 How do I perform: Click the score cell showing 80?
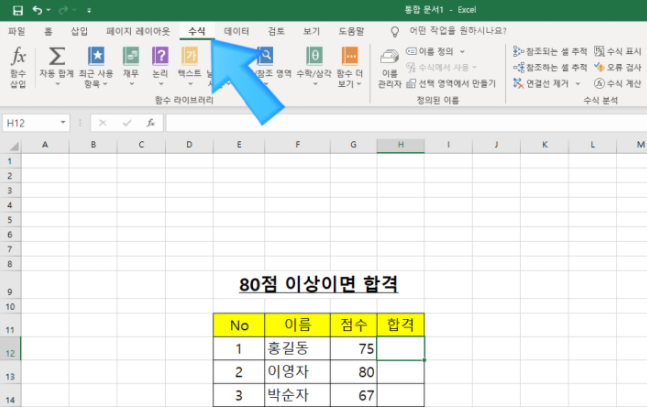point(354,372)
